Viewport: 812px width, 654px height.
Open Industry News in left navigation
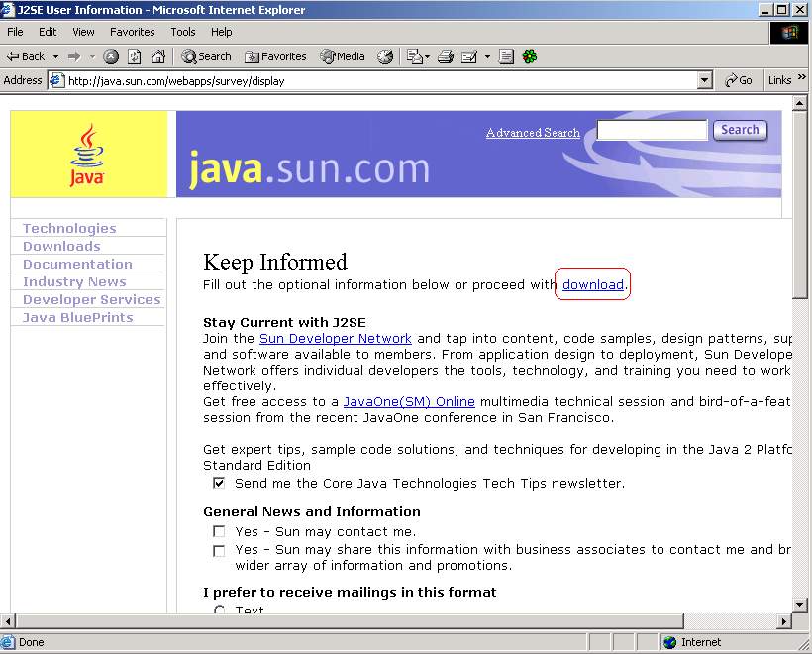pos(74,281)
